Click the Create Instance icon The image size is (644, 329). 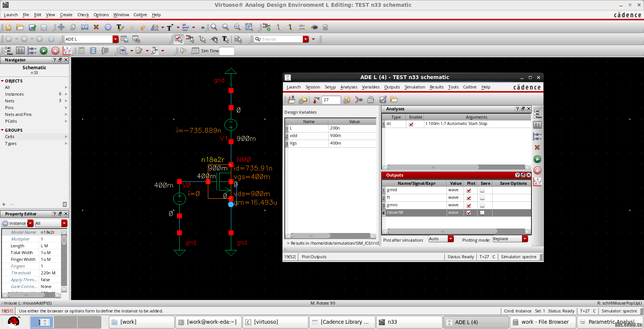click(x=267, y=27)
